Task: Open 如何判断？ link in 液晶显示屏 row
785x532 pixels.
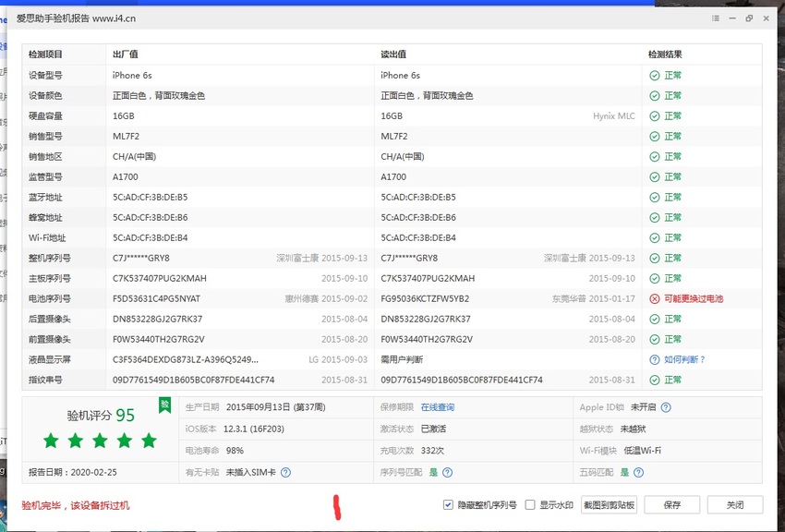Action: [x=685, y=360]
